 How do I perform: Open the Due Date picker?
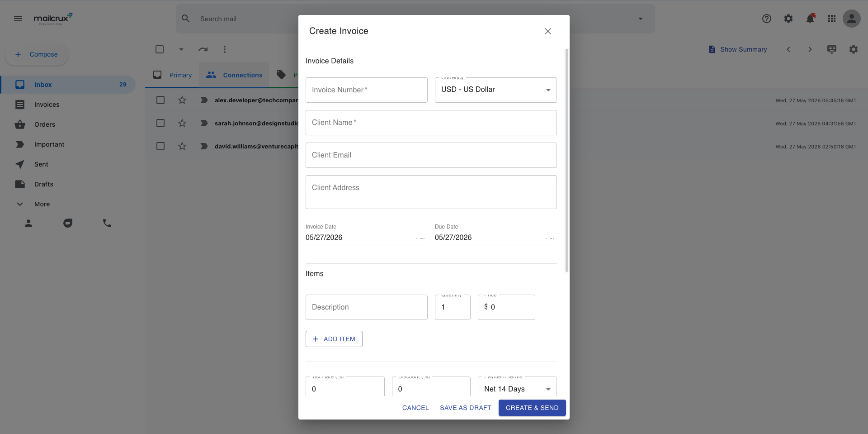pos(496,238)
